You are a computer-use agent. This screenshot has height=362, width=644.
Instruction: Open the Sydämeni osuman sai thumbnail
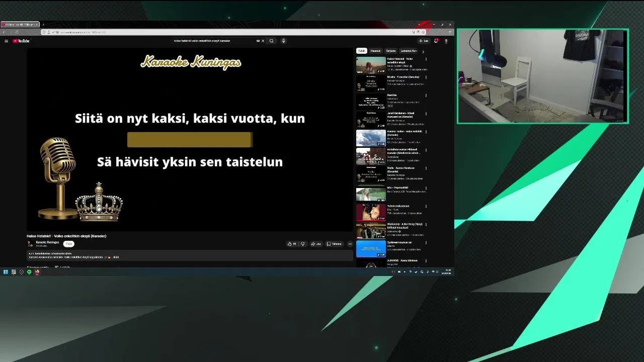371,249
